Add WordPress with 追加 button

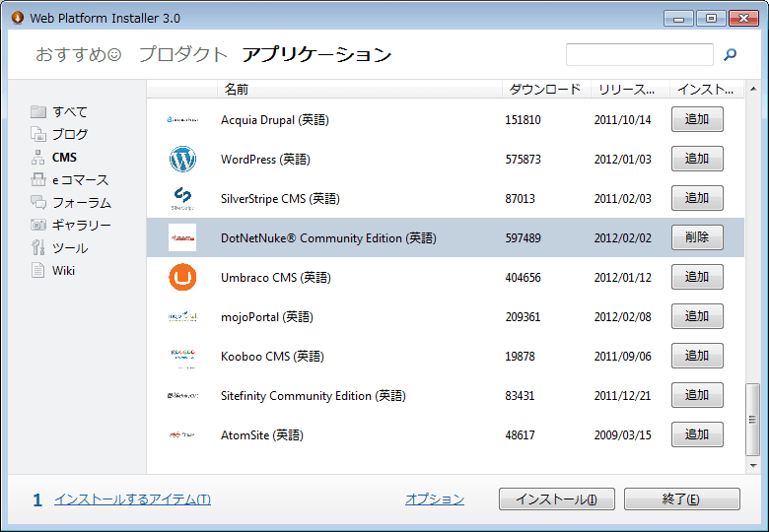point(697,159)
